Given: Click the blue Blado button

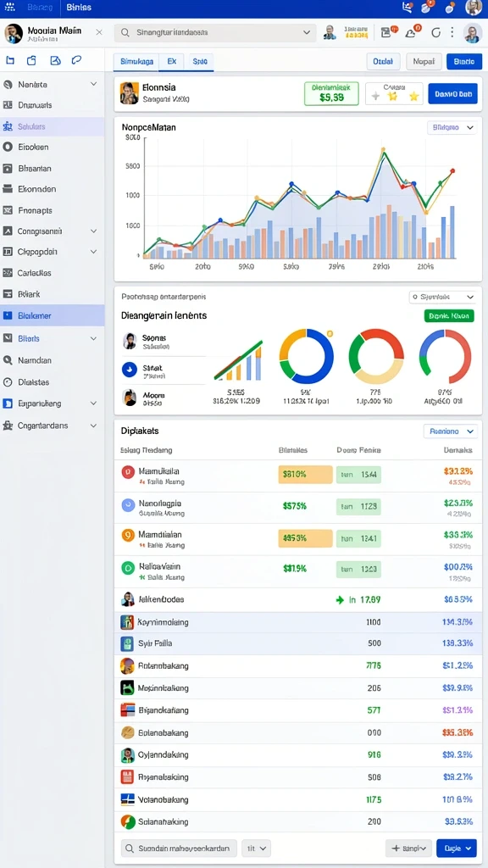Looking at the screenshot, I should (x=460, y=61).
